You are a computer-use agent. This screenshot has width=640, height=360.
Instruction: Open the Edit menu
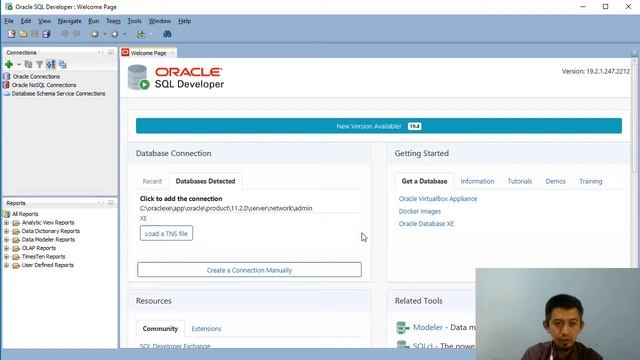tap(26, 21)
